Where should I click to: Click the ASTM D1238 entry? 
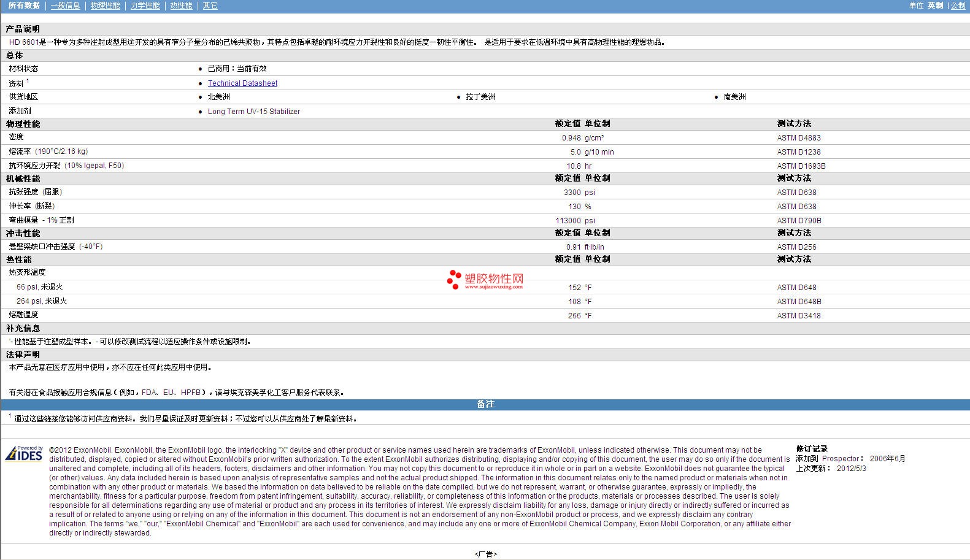click(x=799, y=152)
